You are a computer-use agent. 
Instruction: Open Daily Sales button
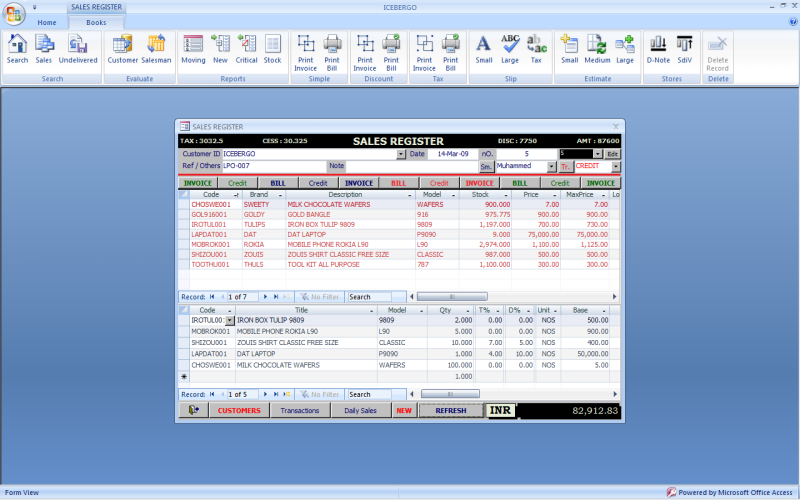[x=360, y=410]
